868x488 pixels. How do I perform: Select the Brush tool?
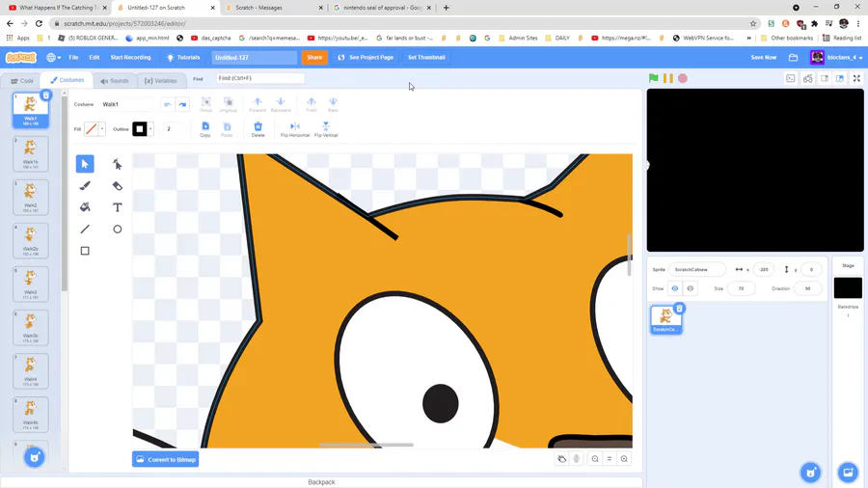[85, 186]
